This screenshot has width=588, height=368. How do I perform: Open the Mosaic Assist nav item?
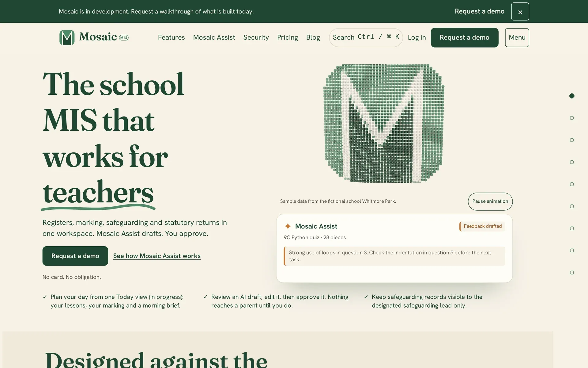coord(214,37)
